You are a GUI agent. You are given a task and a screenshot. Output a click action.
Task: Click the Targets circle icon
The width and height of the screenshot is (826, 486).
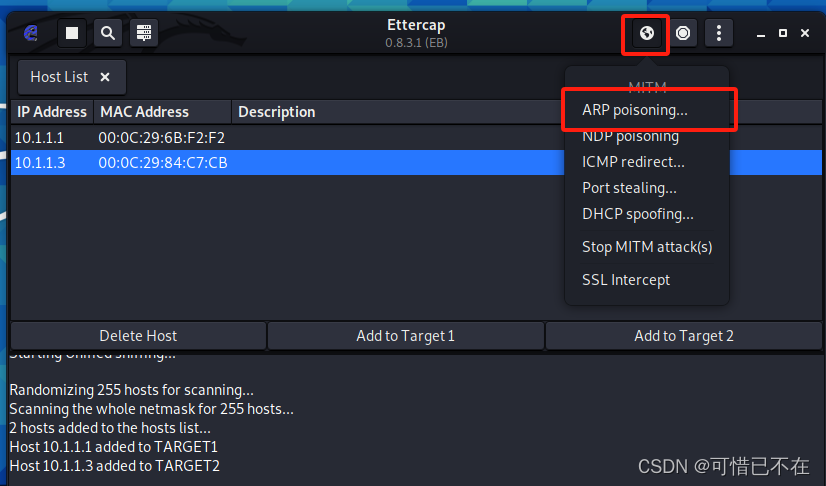pos(683,33)
